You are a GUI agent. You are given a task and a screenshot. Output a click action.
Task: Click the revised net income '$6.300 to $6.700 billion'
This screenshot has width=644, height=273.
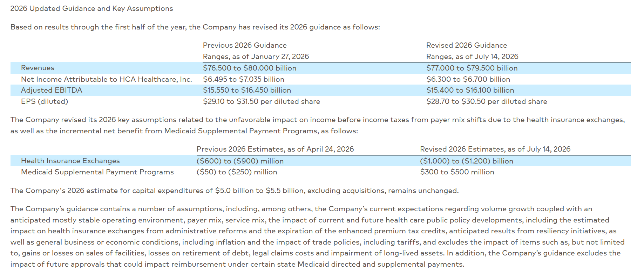click(468, 79)
